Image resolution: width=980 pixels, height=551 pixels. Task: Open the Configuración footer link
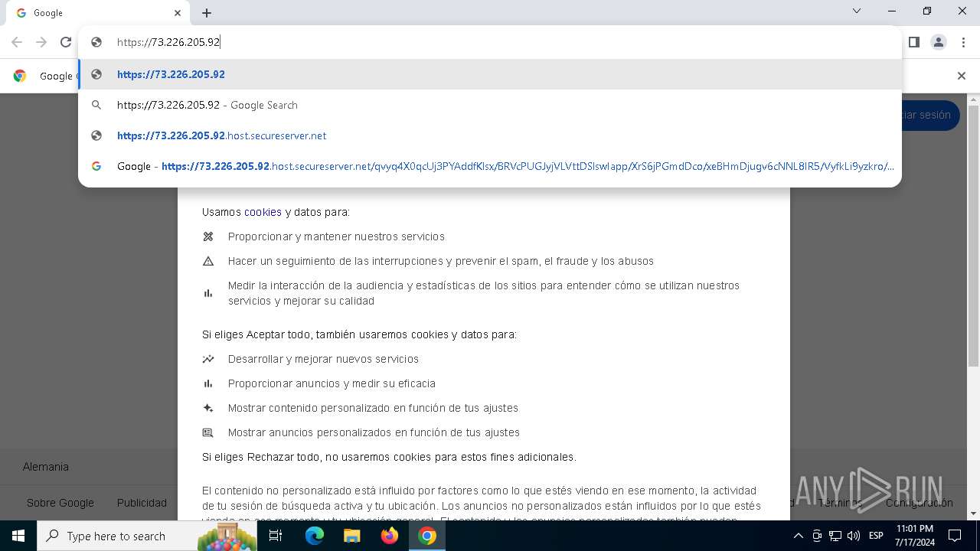920,503
